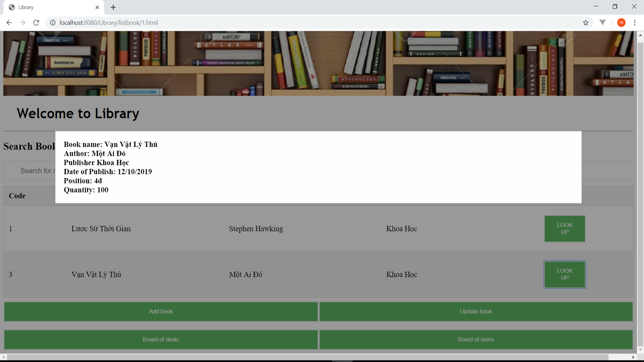Image resolution: width=644 pixels, height=362 pixels.
Task: Open the Update book page
Action: point(476,311)
